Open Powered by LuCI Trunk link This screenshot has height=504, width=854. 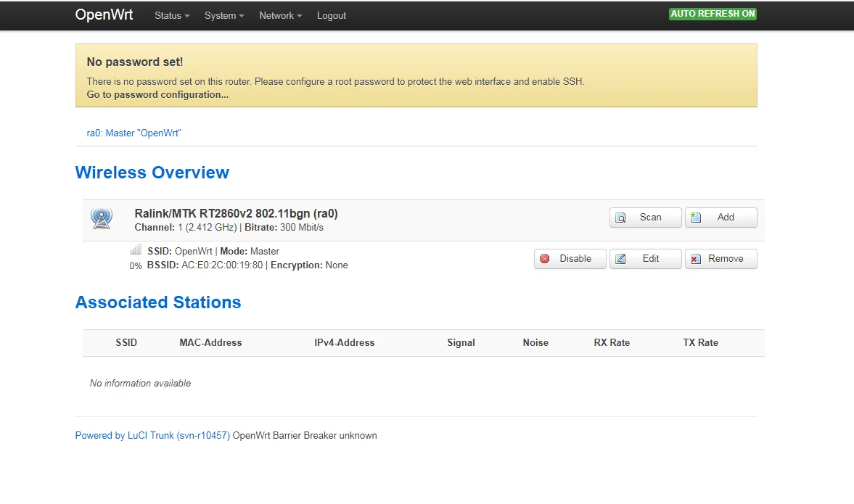152,435
